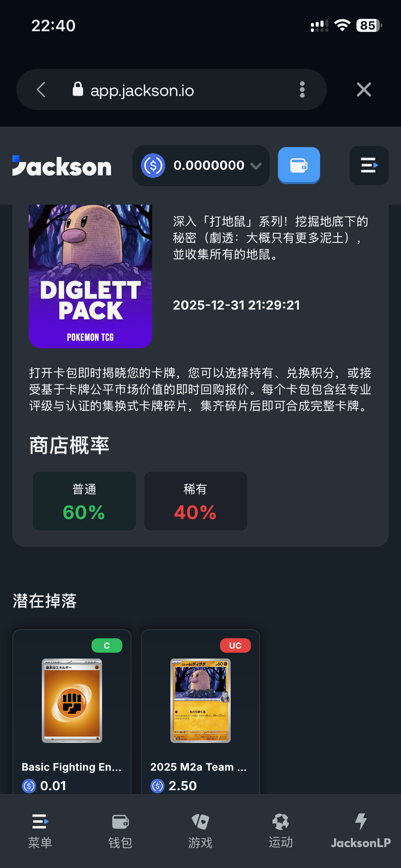Select the 稀有 40% probability box
Screen dimensions: 401x868
[196, 501]
